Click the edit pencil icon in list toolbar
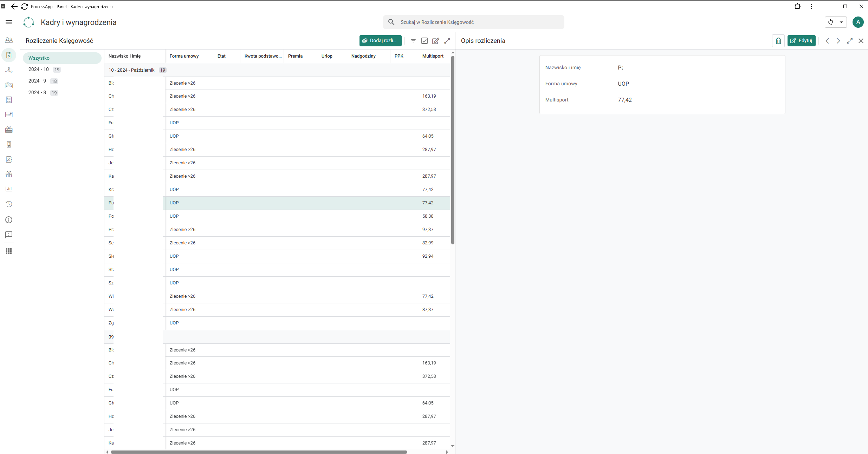 click(436, 41)
